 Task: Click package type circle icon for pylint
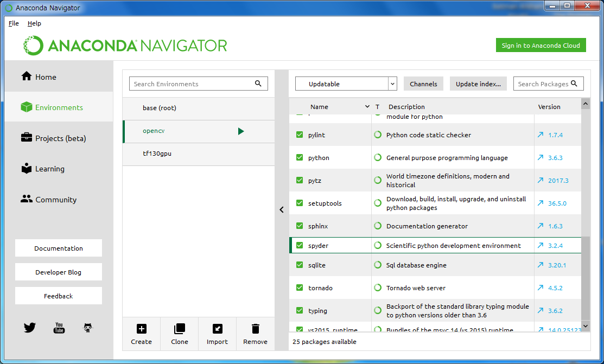[x=378, y=135]
